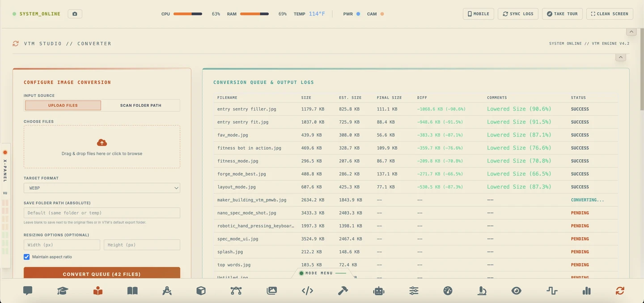Click the Save Folder Path input field
The width and height of the screenshot is (644, 303).
point(102,213)
